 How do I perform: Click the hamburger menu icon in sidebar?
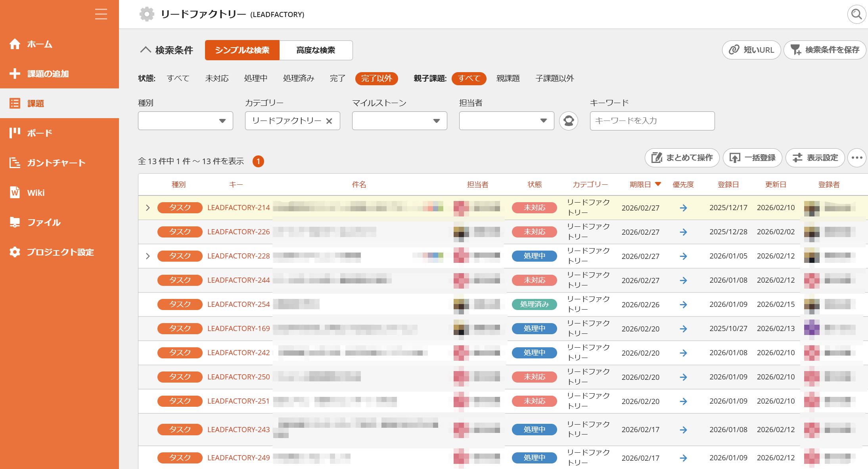click(x=101, y=14)
